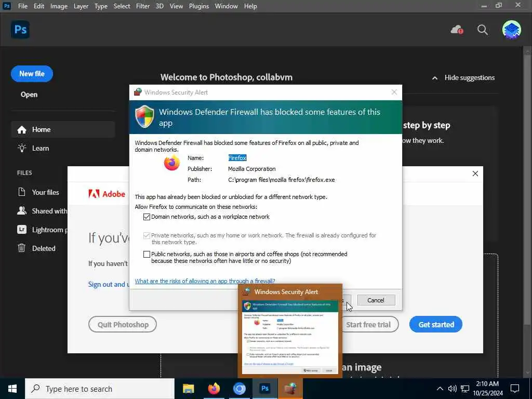The width and height of the screenshot is (532, 399).
Task: Open Firefox from the taskbar
Action: pos(214,389)
